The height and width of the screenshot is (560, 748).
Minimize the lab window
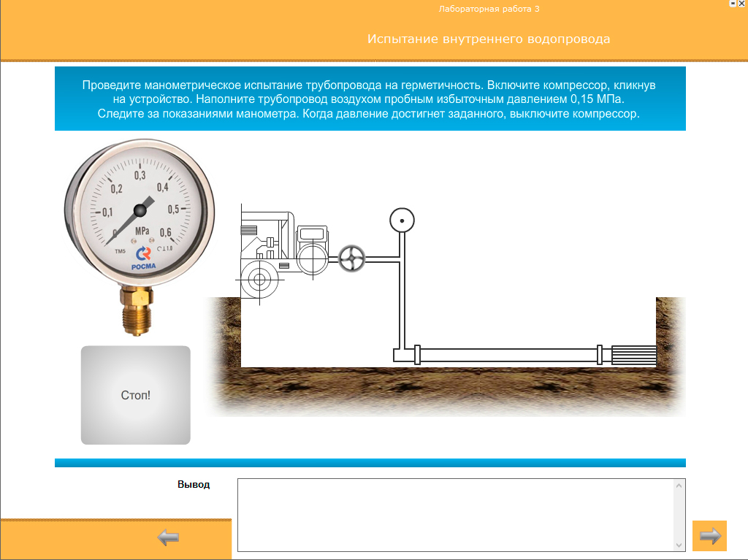tap(733, 4)
